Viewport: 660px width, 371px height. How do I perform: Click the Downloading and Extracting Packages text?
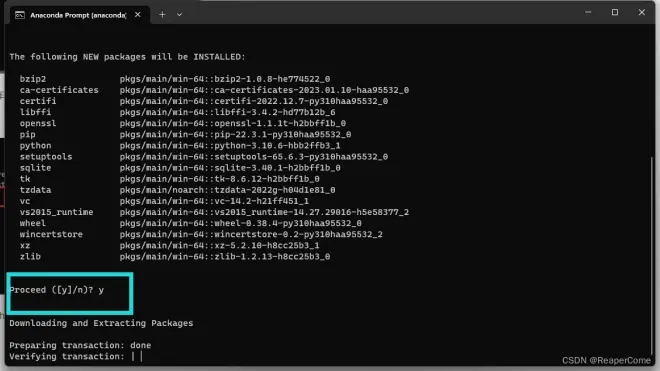coord(101,323)
